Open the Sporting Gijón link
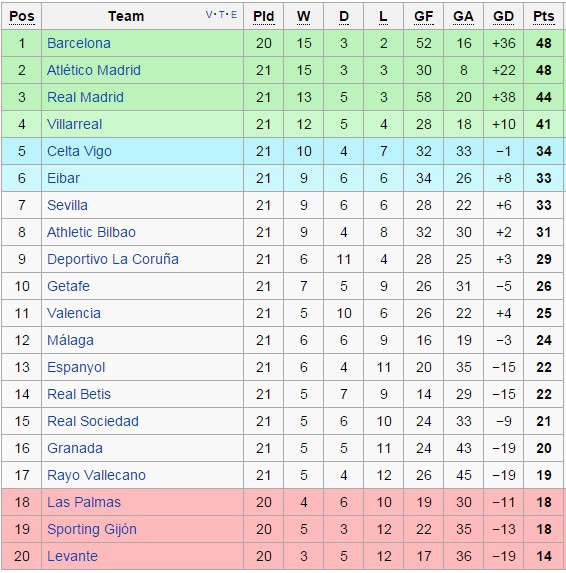The height and width of the screenshot is (573, 566). tap(92, 530)
